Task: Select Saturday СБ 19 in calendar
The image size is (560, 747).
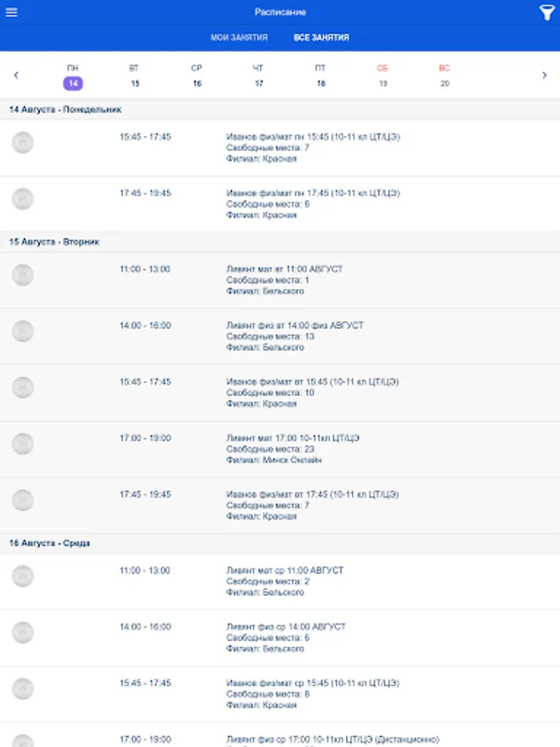Action: pyautogui.click(x=382, y=76)
